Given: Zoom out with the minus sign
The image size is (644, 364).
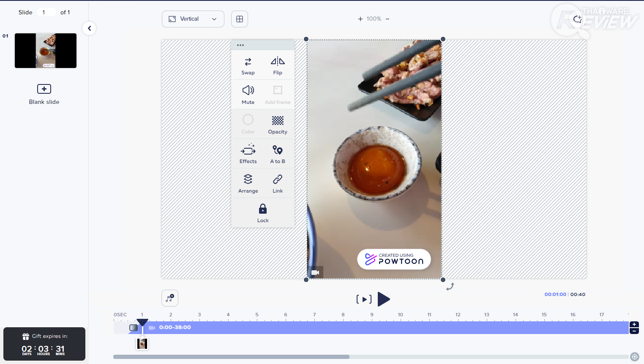Looking at the screenshot, I should 387,19.
